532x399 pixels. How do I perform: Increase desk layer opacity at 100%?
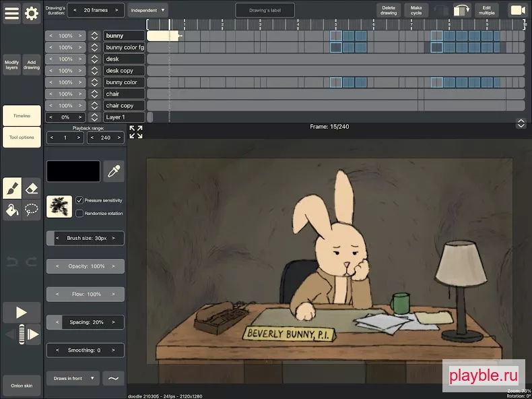pyautogui.click(x=80, y=59)
